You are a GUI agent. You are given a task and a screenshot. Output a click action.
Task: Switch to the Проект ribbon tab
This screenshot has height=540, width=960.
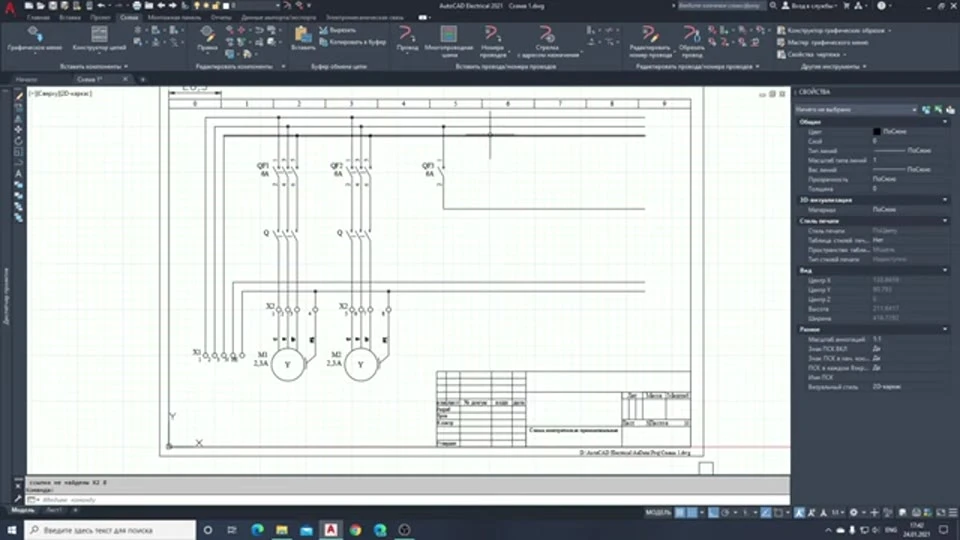click(x=100, y=18)
